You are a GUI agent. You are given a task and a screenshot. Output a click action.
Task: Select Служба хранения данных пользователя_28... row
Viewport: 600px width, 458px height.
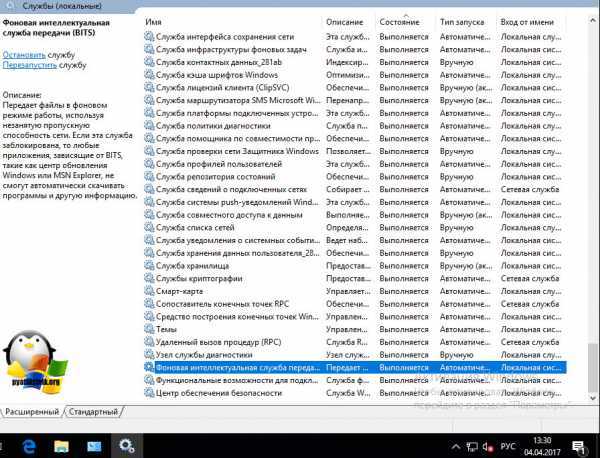355,253
